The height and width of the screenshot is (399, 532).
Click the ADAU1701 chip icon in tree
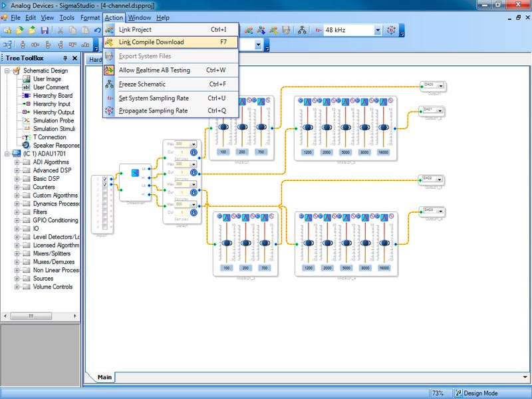point(16,154)
